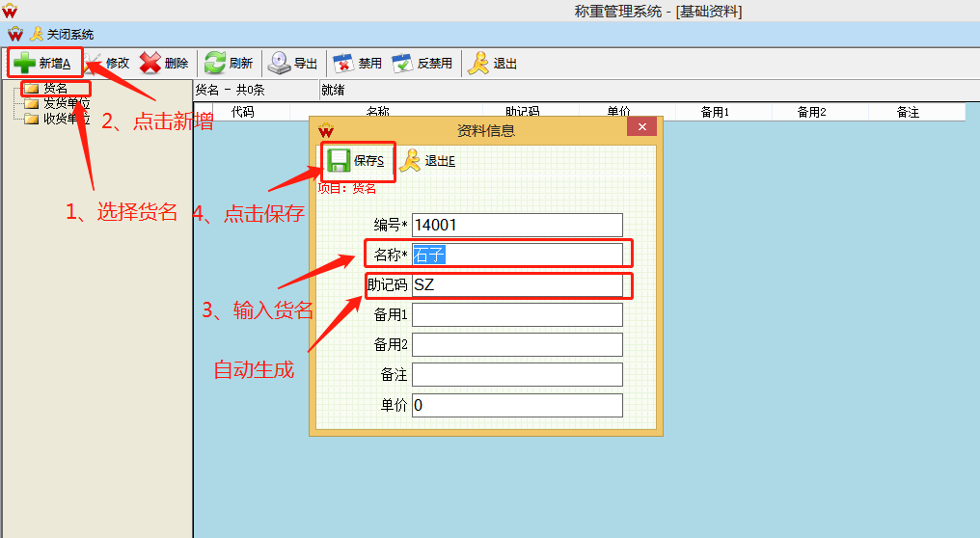Click the 单价 input field in dialog
Viewport: 980px width, 538px height.
(517, 405)
